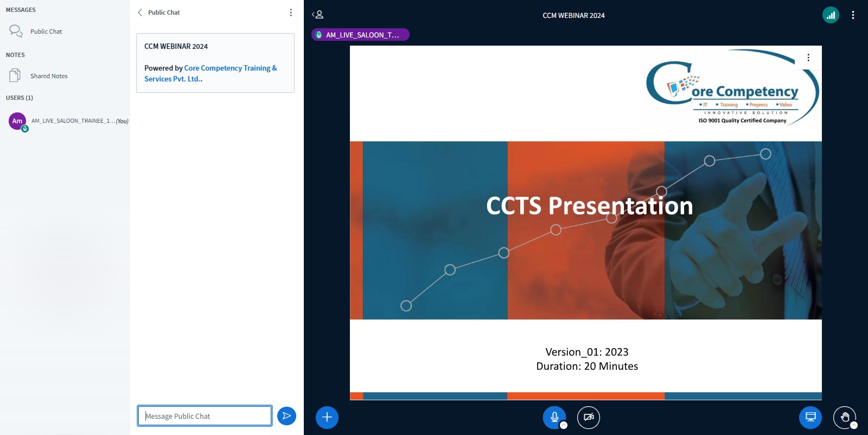The image size is (868, 435).
Task: Open presentation options three-dot menu
Action: [x=808, y=58]
